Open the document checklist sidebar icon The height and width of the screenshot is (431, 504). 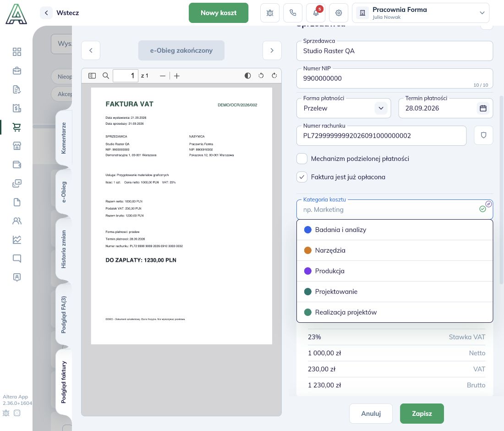[x=16, y=89]
